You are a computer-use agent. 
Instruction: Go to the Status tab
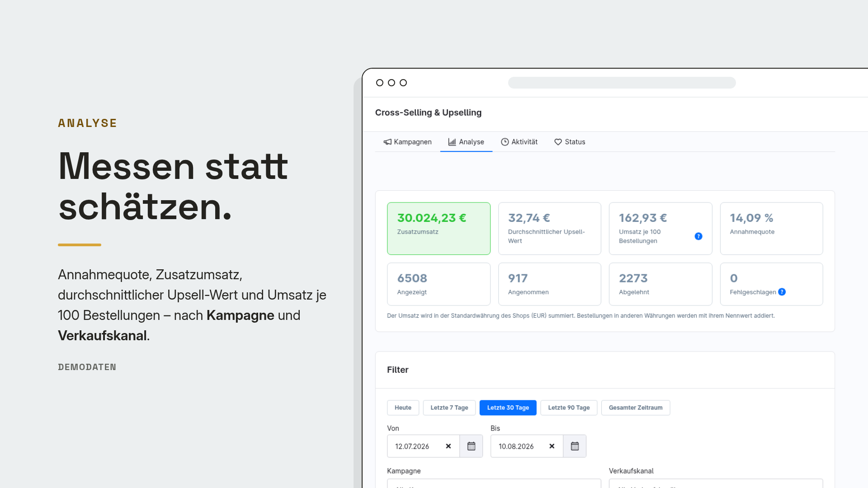point(570,142)
